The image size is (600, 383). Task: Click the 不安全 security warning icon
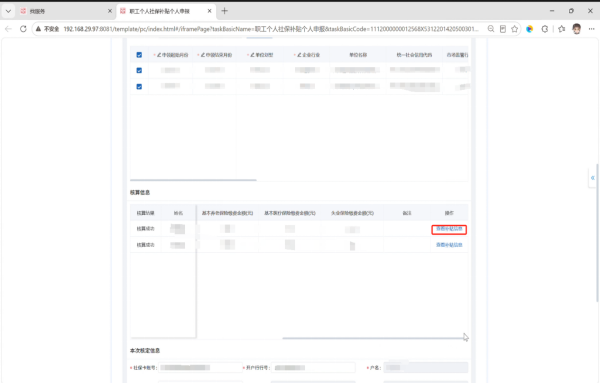(x=38, y=29)
